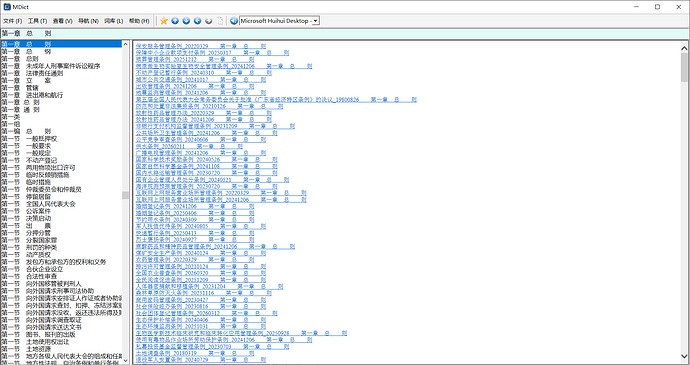The width and height of the screenshot is (690, 365).
Task: Click the content pane scrollbar thumb
Action: tap(684, 67)
